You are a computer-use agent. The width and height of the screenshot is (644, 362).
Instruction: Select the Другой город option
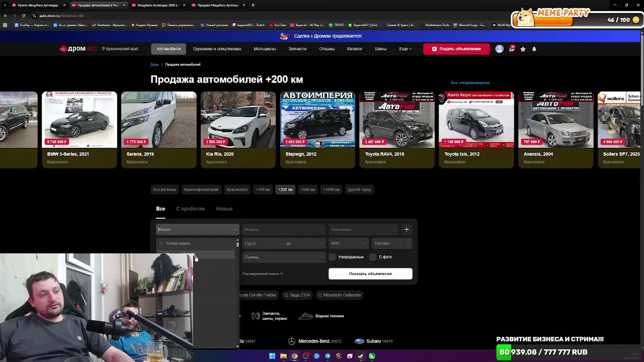(359, 190)
